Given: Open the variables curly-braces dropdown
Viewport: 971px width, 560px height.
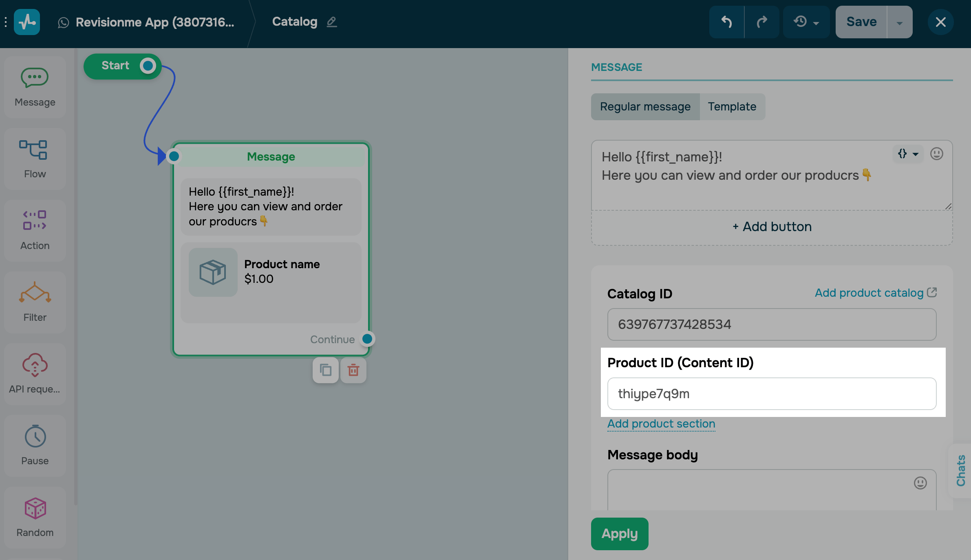Looking at the screenshot, I should 907,154.
